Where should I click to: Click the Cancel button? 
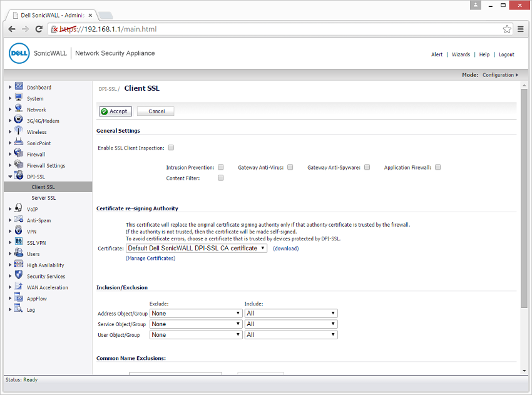pyautogui.click(x=156, y=111)
